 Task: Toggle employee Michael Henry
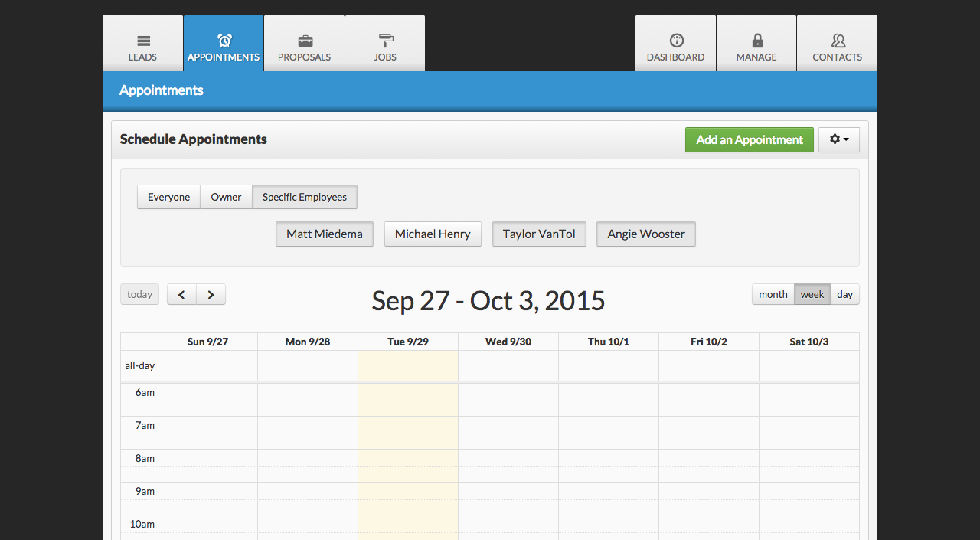pos(433,234)
